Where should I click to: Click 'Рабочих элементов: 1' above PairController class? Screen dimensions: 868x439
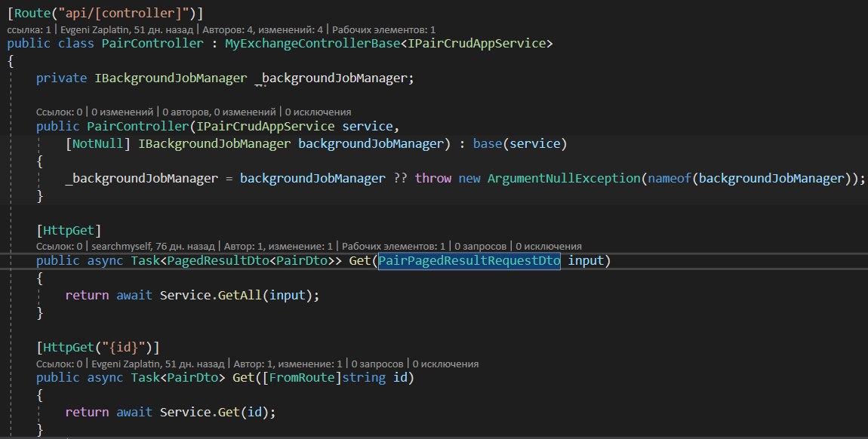point(383,30)
